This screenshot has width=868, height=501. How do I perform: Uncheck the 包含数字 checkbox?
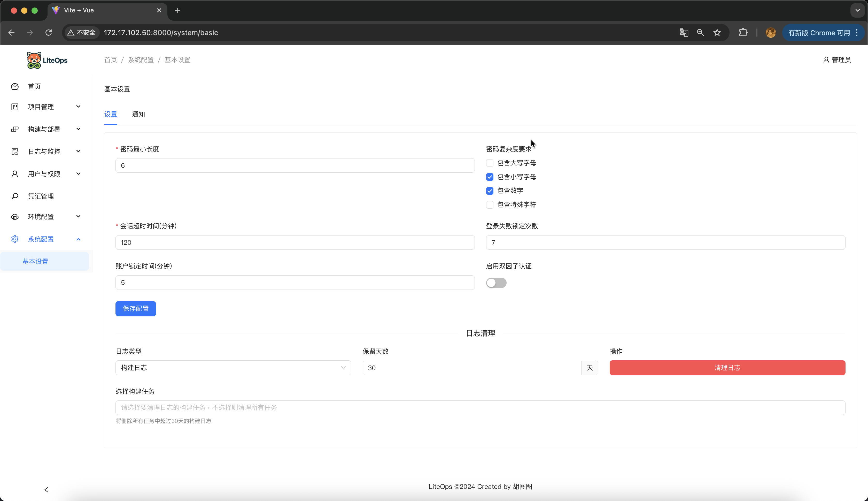pos(490,191)
